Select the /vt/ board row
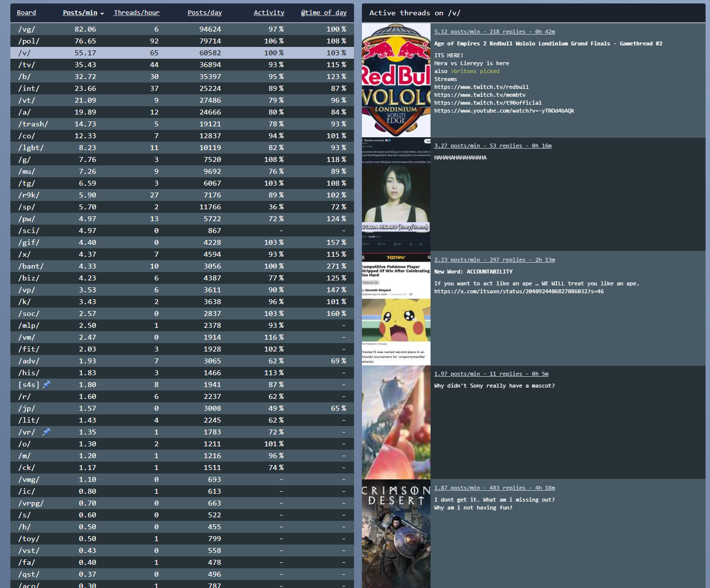The width and height of the screenshot is (710, 588). 182,100
